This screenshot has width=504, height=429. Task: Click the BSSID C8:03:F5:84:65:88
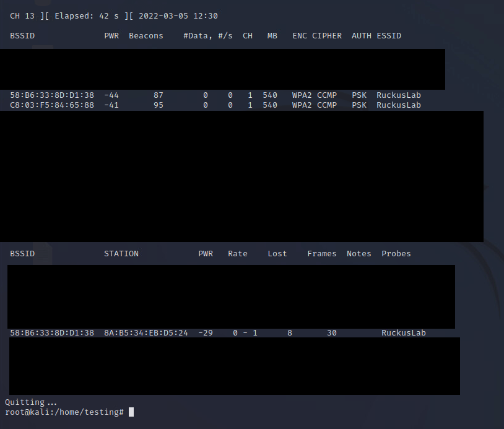coord(52,105)
